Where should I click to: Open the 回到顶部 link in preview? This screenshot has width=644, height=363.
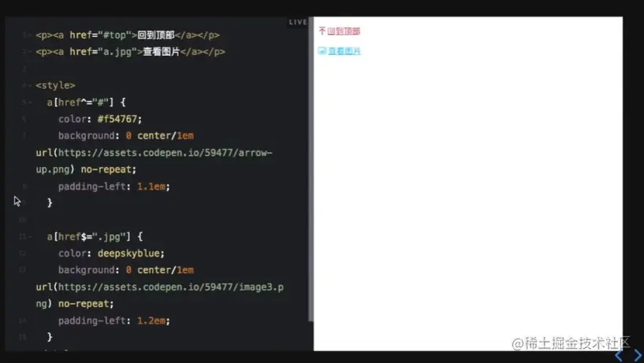point(344,31)
